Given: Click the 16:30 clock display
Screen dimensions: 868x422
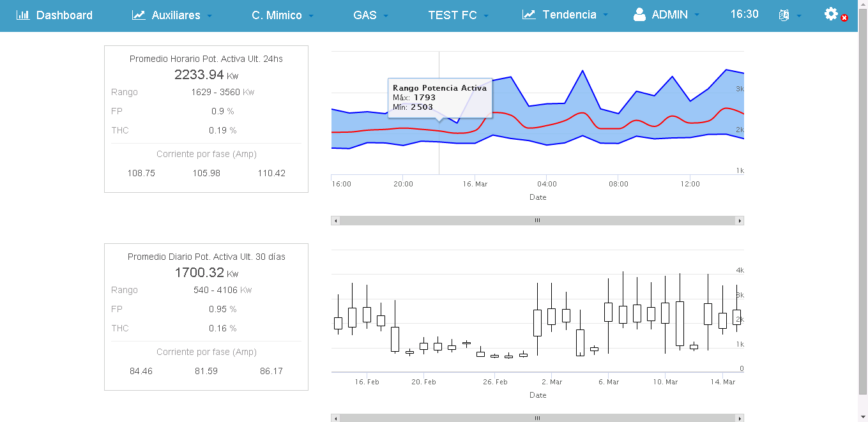Looking at the screenshot, I should 744,14.
